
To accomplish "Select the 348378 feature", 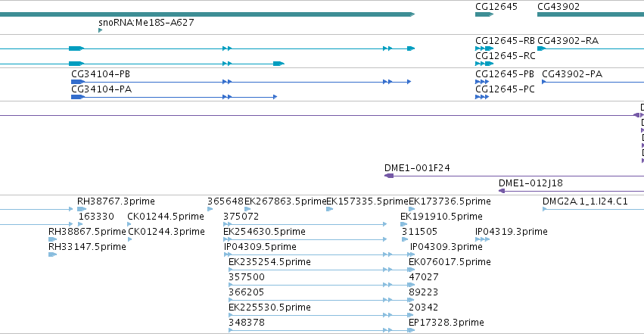I will click(x=247, y=323).
